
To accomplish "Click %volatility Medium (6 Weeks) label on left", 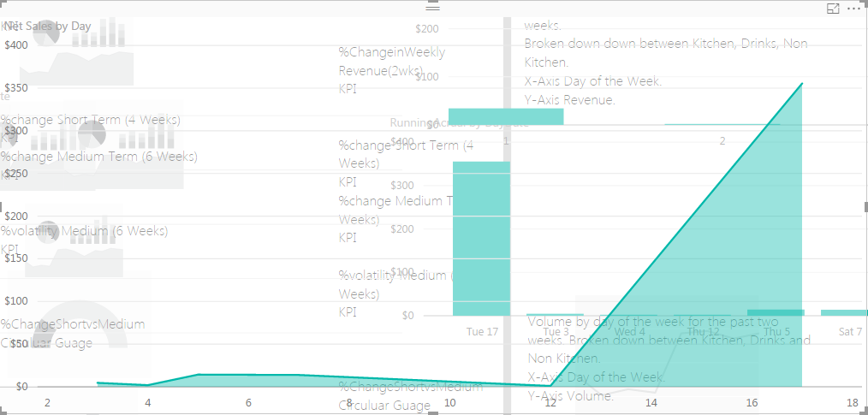I will click(x=84, y=231).
